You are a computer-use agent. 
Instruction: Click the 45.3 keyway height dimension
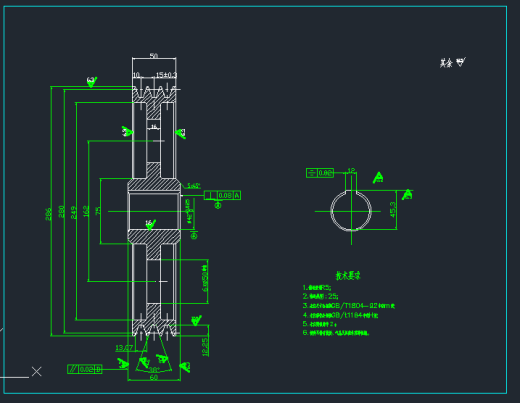(x=393, y=209)
